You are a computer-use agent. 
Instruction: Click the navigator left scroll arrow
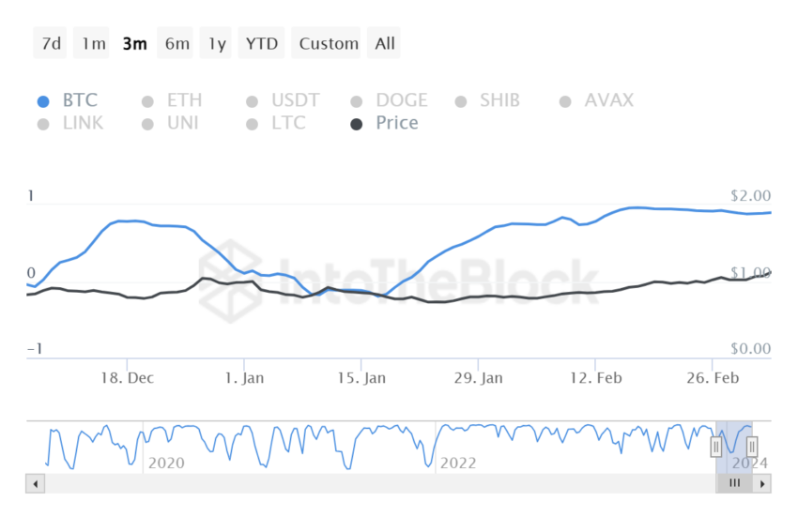(35, 484)
